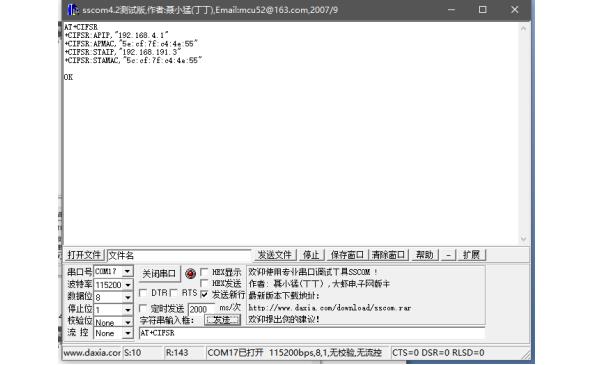Click the 文件名 file name field
The width and height of the screenshot is (600, 365).
[179, 255]
